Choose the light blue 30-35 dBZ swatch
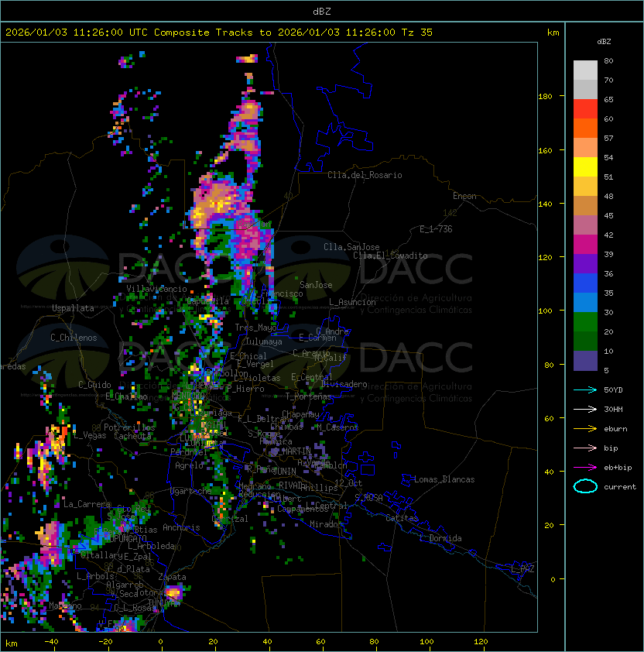Screen dimensions: 644x652 [585, 302]
